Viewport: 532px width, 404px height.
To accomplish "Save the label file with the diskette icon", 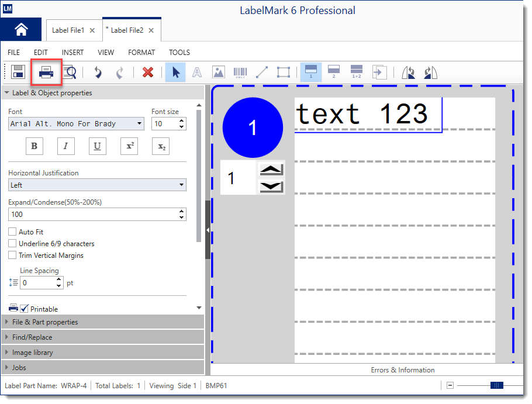I will [18, 72].
